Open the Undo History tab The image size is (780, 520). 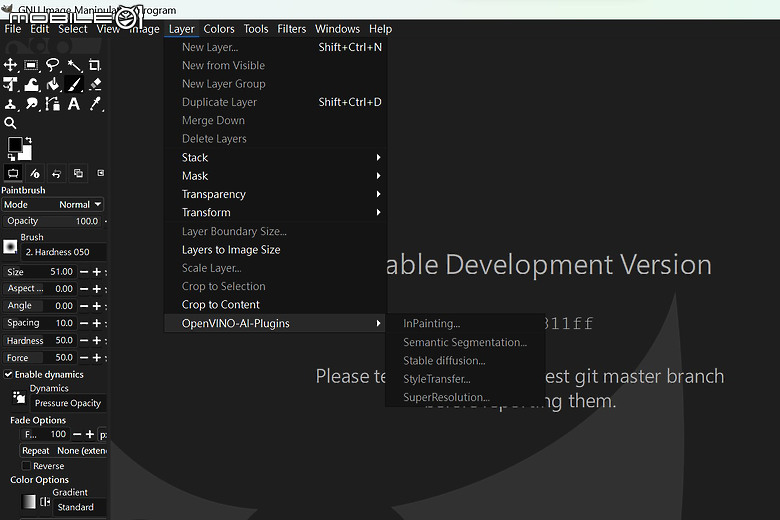point(56,173)
